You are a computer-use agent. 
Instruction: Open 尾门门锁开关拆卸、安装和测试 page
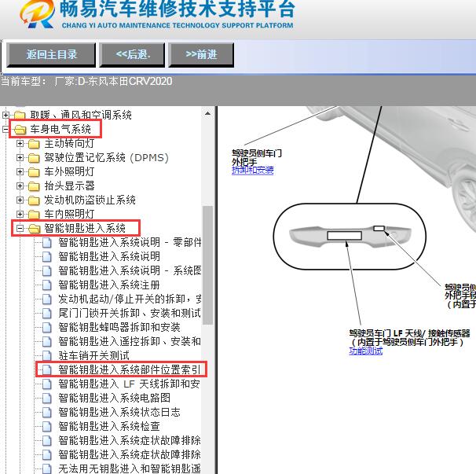pos(130,314)
